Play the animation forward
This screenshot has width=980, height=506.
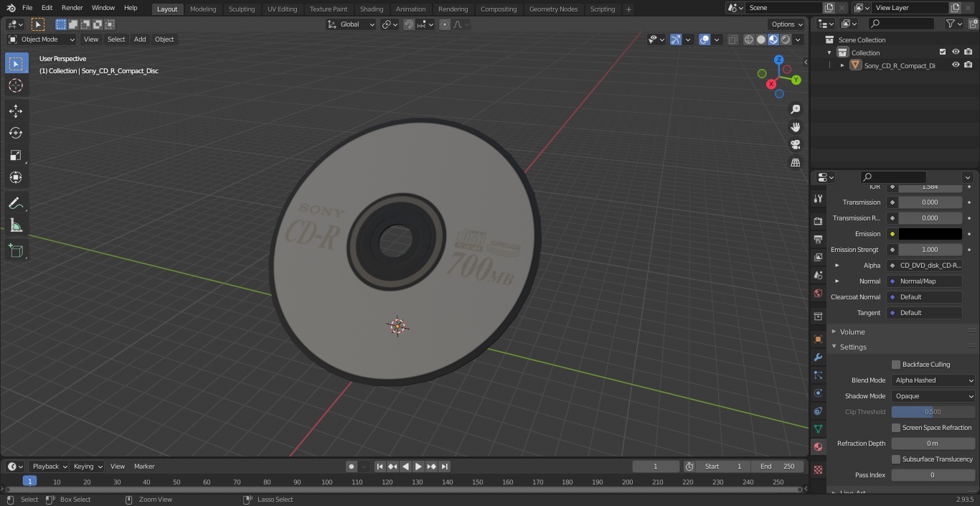[x=418, y=467]
